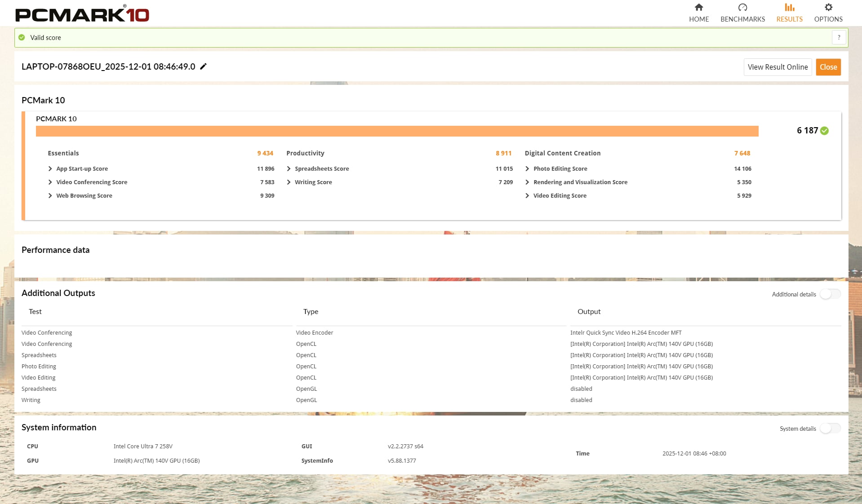Click SystemInfo version v5.88.1377
862x504 pixels.
tap(402, 461)
